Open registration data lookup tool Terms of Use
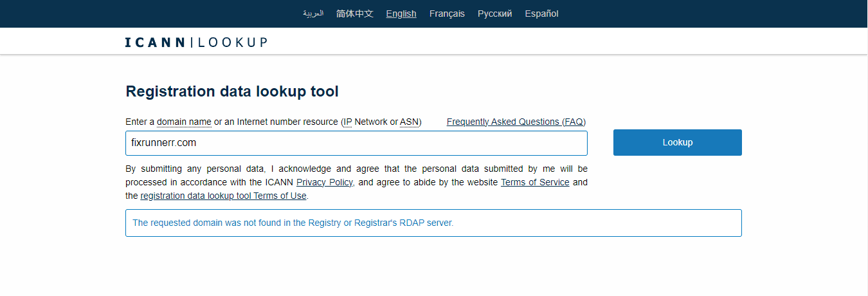Viewport: 868px width, 296px height. tap(224, 196)
